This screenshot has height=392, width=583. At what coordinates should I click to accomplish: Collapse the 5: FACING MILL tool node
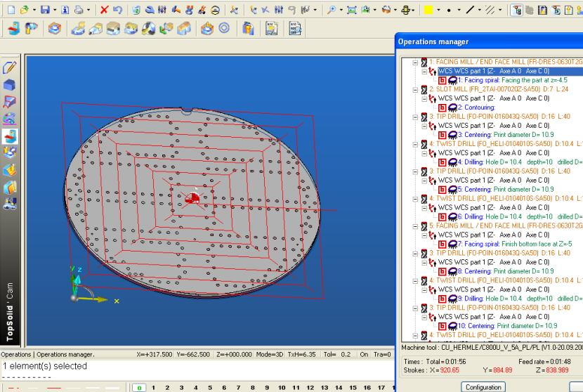point(415,226)
